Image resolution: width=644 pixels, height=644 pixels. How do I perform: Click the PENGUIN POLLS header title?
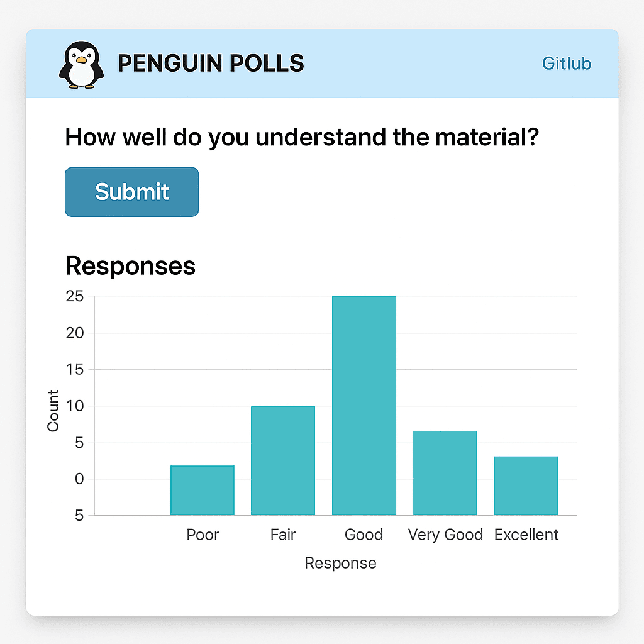point(211,63)
